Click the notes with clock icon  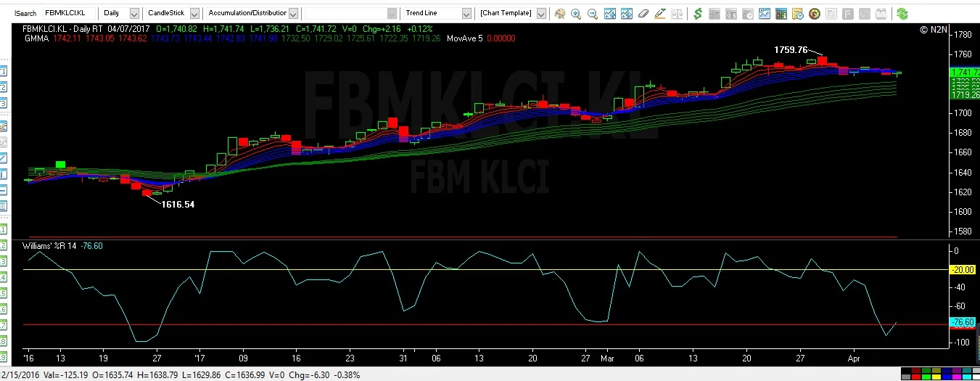[x=798, y=14]
